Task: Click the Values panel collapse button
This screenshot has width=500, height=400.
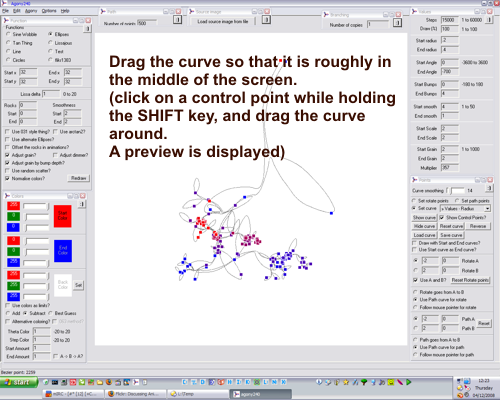Action: coord(489,20)
